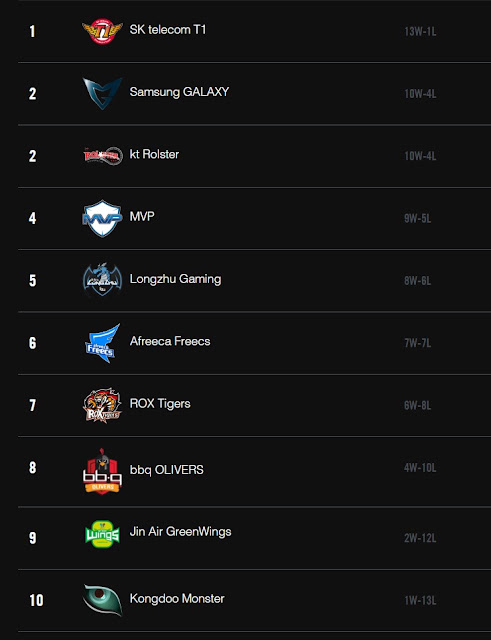
Task: Select the Longzhu Gaming team name
Action: [x=176, y=279]
